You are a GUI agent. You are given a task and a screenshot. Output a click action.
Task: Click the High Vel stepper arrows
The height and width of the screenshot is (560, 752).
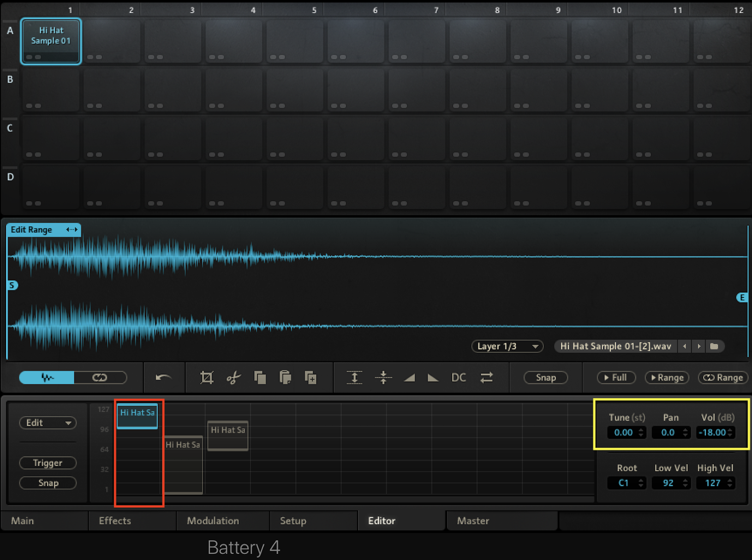coord(730,483)
